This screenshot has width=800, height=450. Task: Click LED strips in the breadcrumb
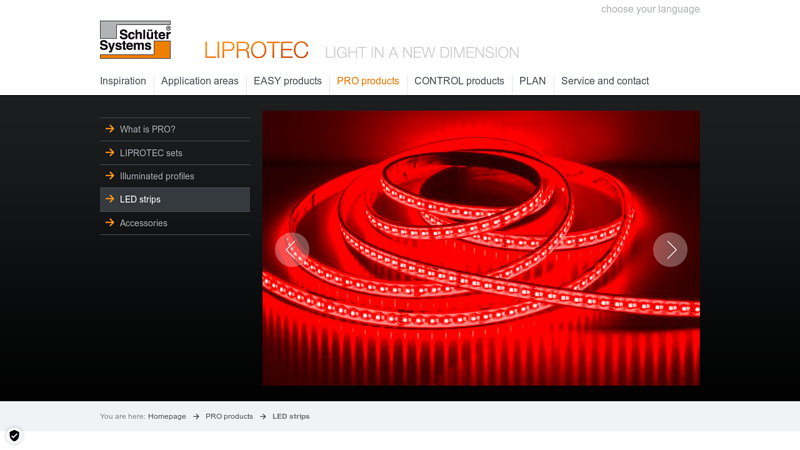(291, 416)
